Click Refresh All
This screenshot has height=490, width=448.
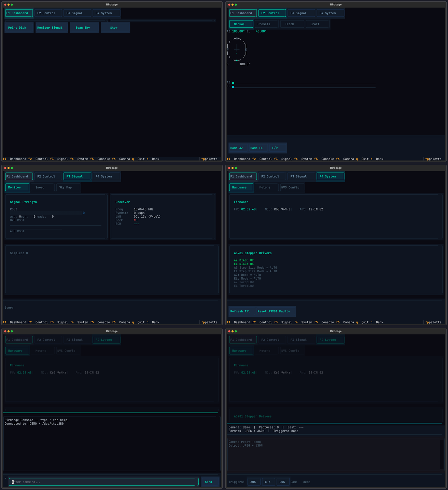pos(240,311)
